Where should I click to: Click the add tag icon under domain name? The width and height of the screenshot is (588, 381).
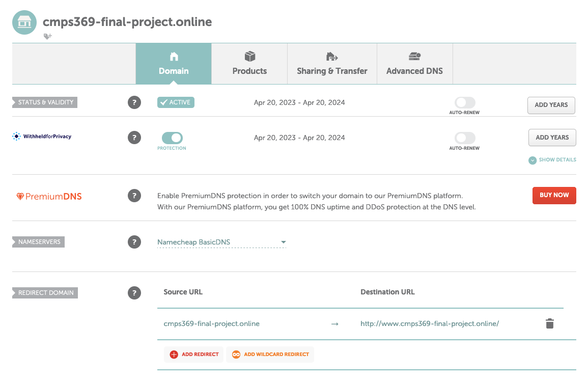click(x=47, y=36)
